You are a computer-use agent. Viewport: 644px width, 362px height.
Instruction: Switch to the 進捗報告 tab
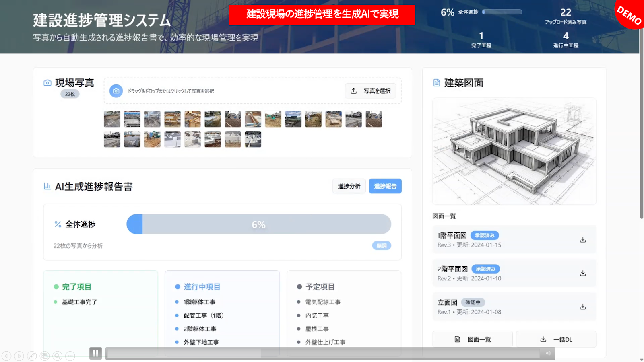click(x=385, y=186)
